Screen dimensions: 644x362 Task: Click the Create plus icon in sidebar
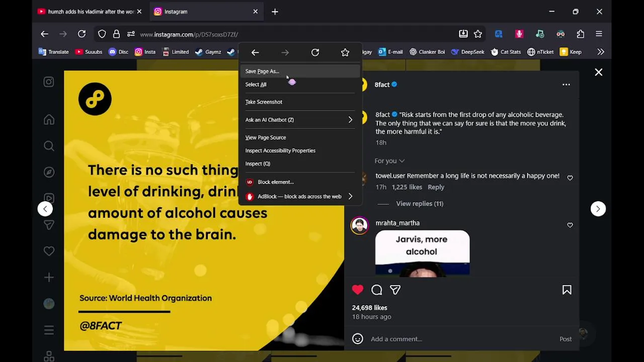click(x=49, y=277)
